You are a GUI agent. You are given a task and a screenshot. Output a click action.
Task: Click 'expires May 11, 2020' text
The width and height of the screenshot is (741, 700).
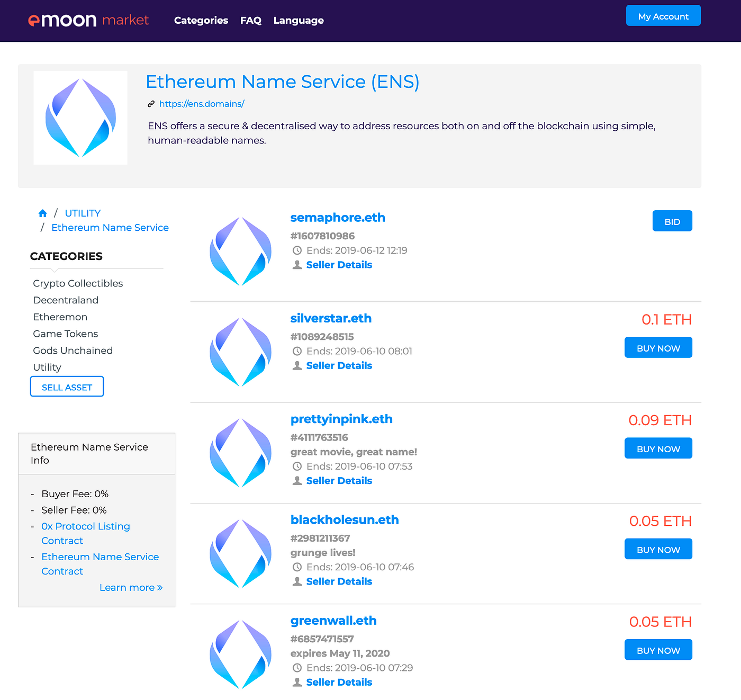coord(340,653)
